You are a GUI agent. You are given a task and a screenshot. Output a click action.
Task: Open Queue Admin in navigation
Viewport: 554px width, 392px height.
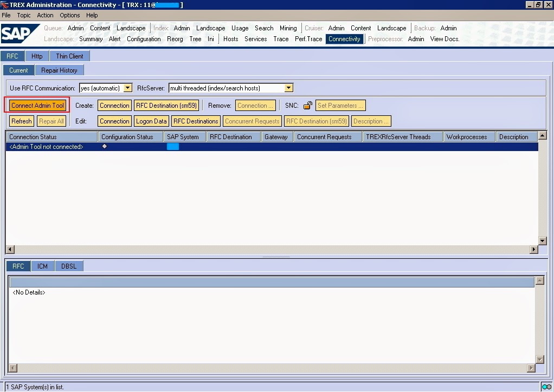75,28
